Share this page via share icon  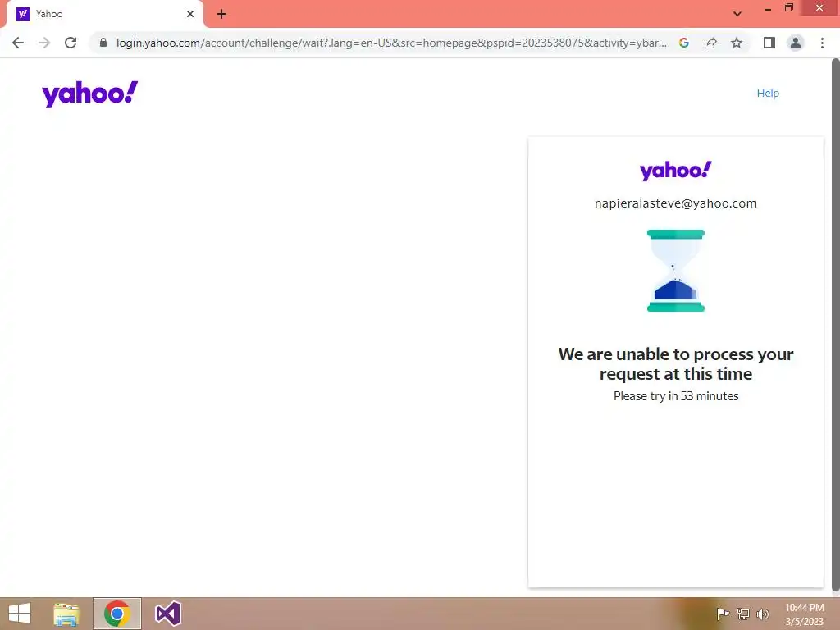coord(710,43)
